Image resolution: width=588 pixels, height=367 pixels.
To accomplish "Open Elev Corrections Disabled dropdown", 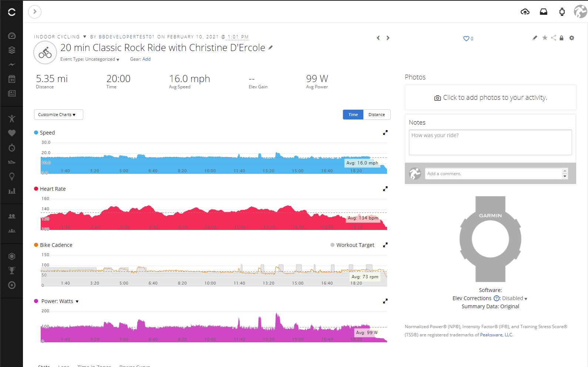I will point(514,298).
